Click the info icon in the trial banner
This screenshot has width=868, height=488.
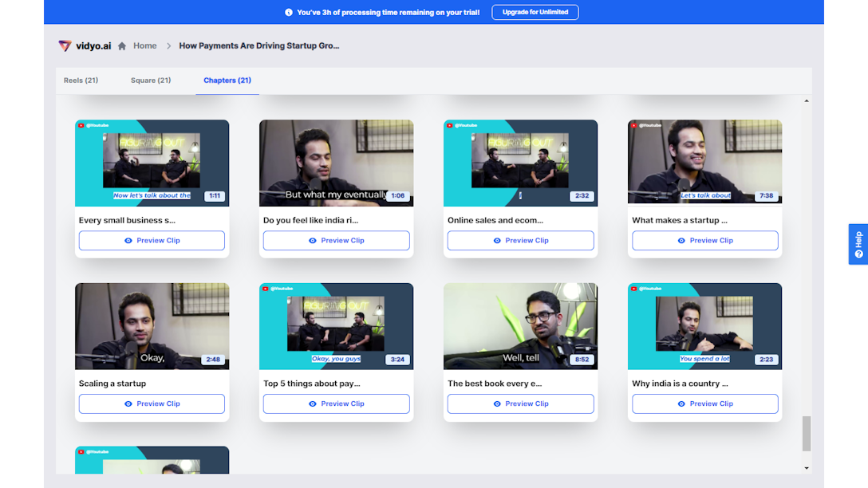click(x=288, y=12)
